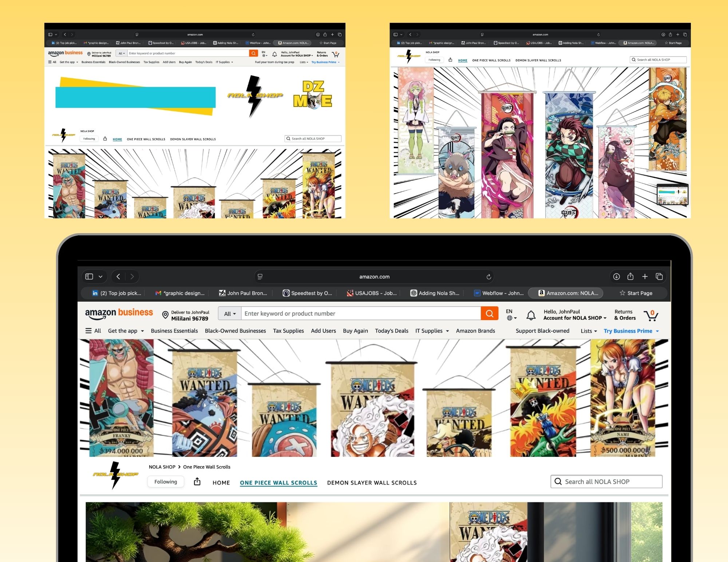
Task: Click Returns & Orders link
Action: [x=625, y=315]
